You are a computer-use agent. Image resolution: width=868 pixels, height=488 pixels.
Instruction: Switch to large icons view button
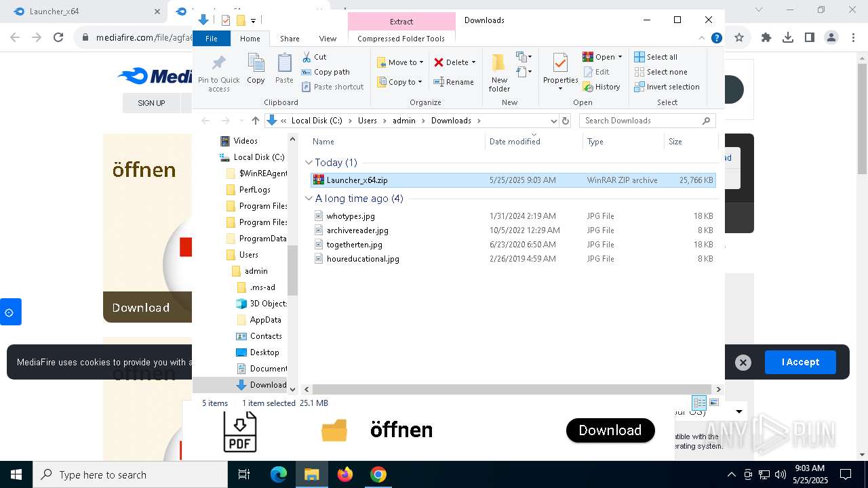pyautogui.click(x=713, y=403)
